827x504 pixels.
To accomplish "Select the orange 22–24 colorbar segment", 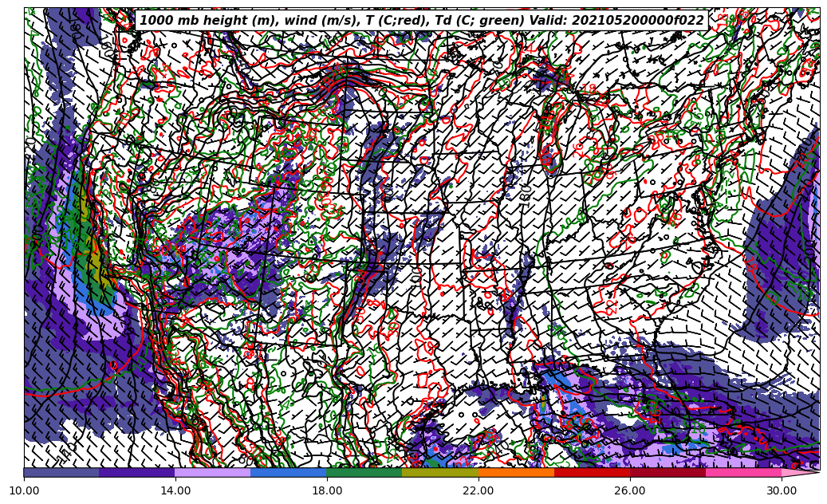I will point(516,472).
